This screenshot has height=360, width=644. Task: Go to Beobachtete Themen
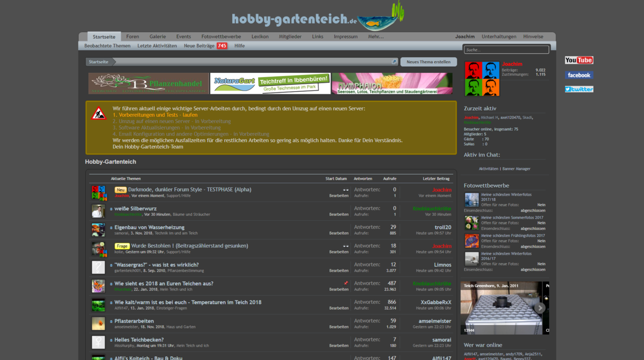coord(107,46)
